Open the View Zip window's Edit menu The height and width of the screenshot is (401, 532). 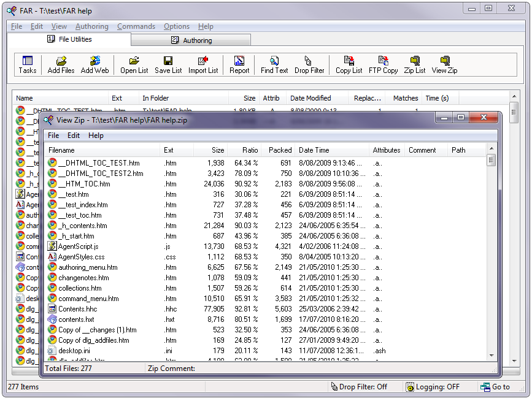click(74, 136)
